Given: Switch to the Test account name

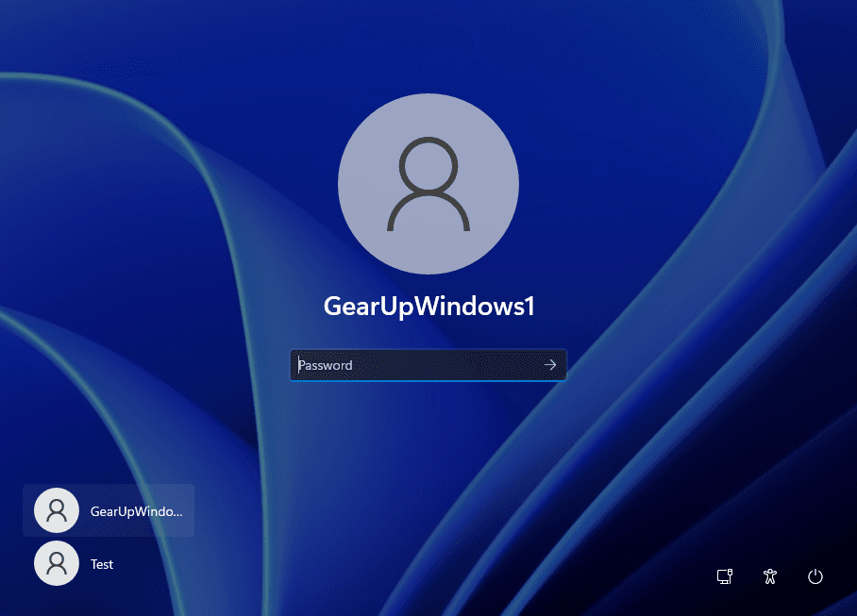Looking at the screenshot, I should click(102, 564).
